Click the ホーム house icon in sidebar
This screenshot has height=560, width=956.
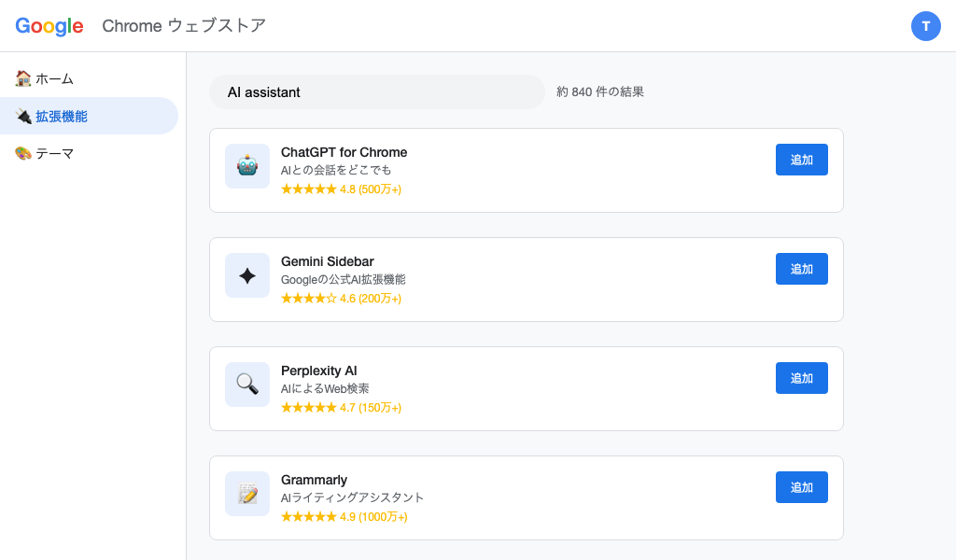pos(22,78)
